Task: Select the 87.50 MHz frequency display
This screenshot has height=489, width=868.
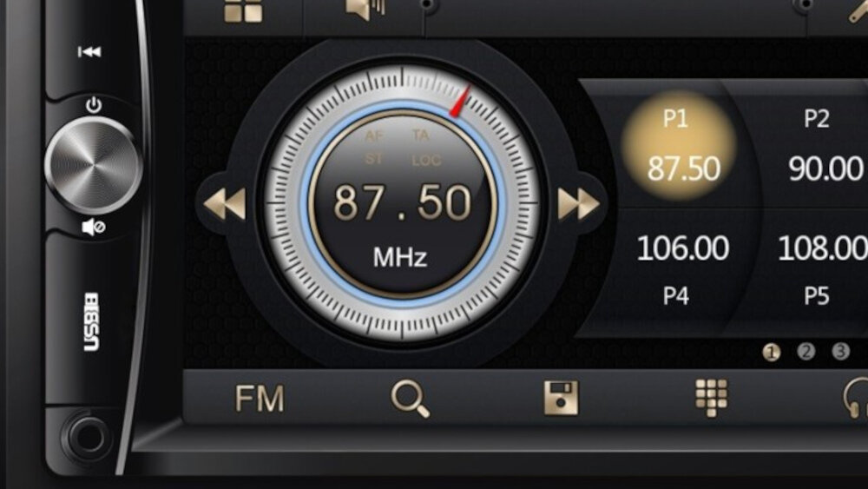Action: coord(402,202)
